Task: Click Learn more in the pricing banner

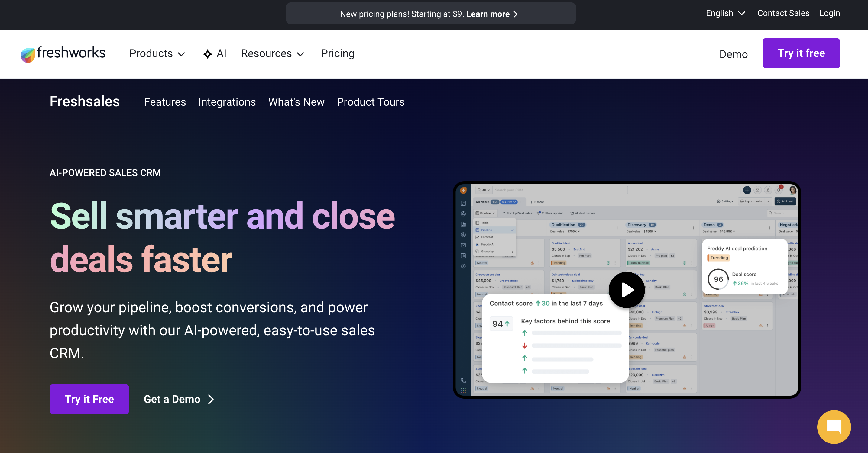Action: [x=492, y=14]
